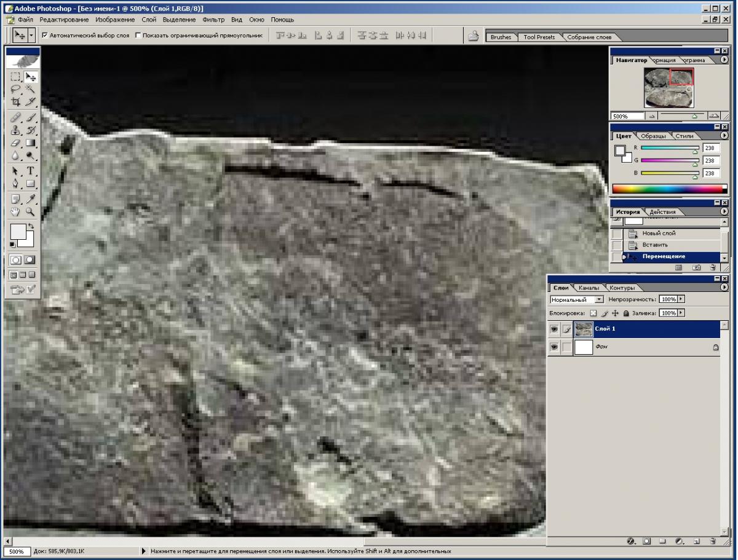This screenshot has width=738, height=560.
Task: Click the color spectrum ramp bar
Action: pyautogui.click(x=669, y=189)
